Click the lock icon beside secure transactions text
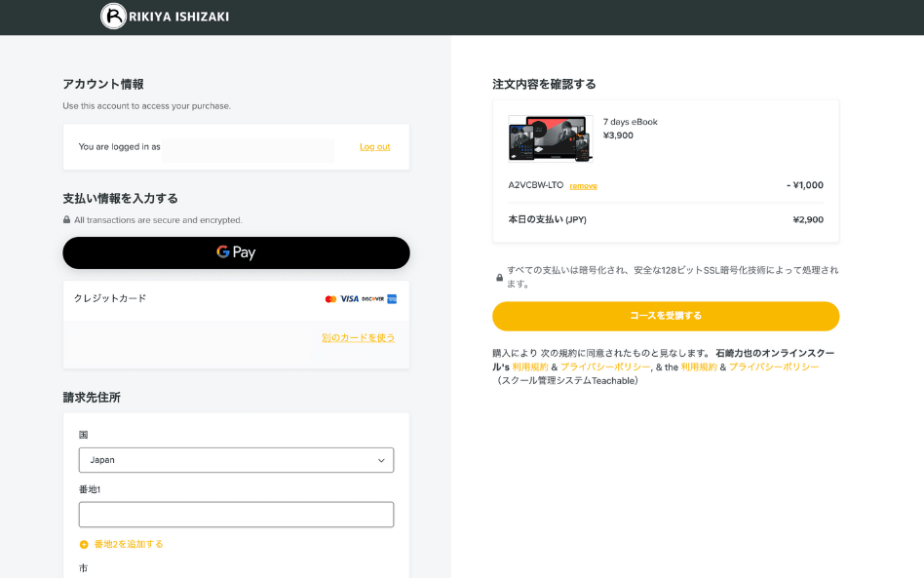 coord(66,220)
